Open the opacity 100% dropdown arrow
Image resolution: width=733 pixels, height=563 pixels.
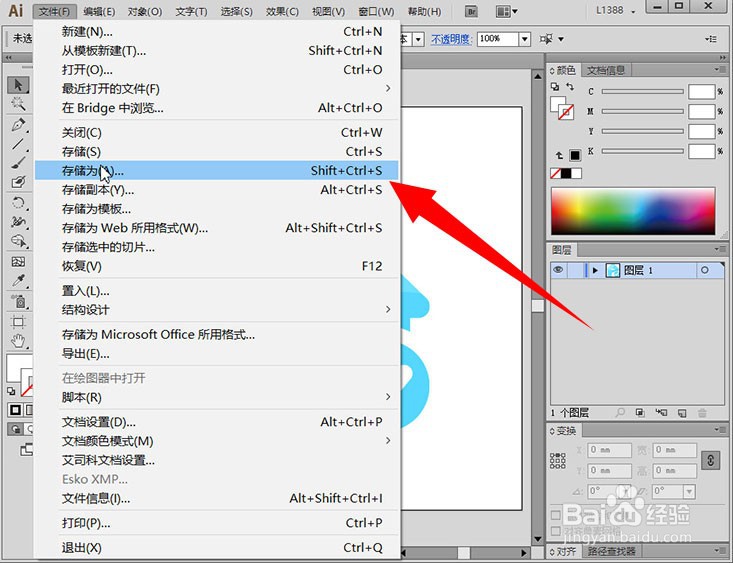(x=525, y=39)
